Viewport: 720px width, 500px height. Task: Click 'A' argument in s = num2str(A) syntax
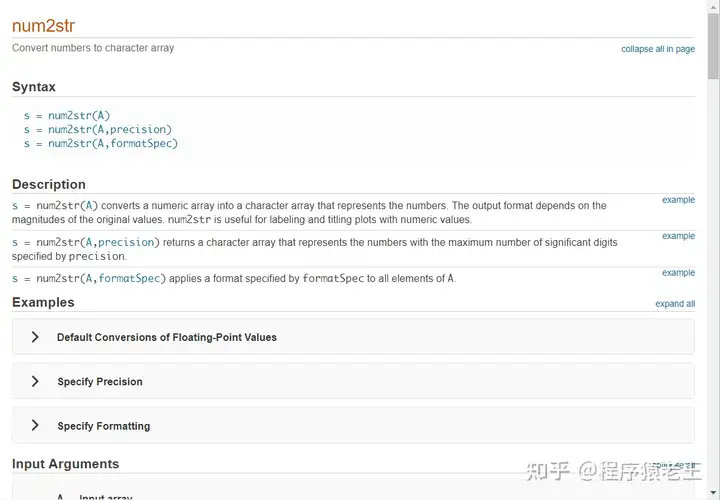(x=101, y=115)
